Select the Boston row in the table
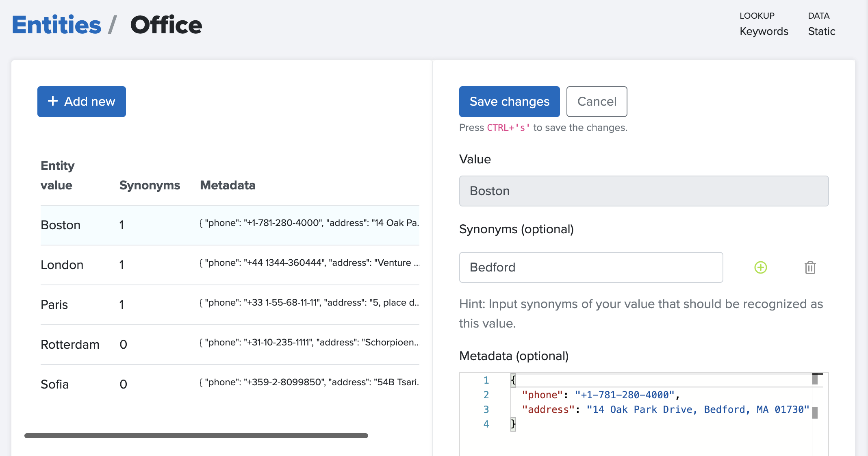 click(61, 225)
